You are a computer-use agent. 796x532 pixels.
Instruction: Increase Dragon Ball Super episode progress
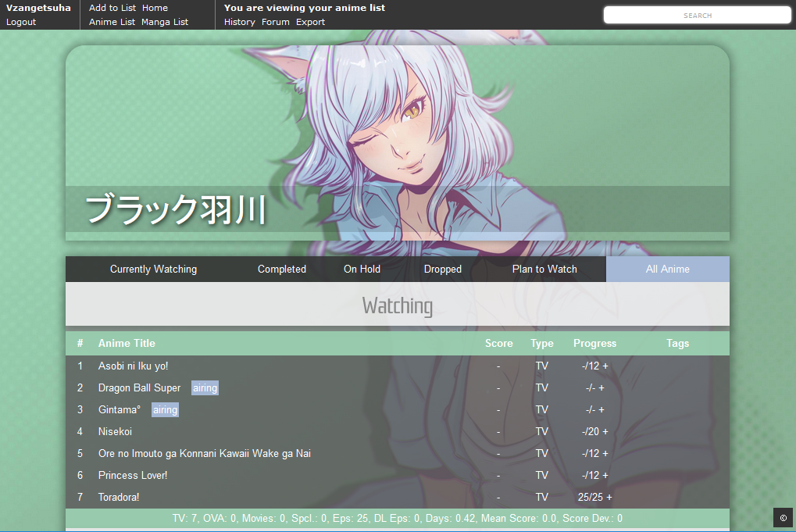[x=601, y=387]
